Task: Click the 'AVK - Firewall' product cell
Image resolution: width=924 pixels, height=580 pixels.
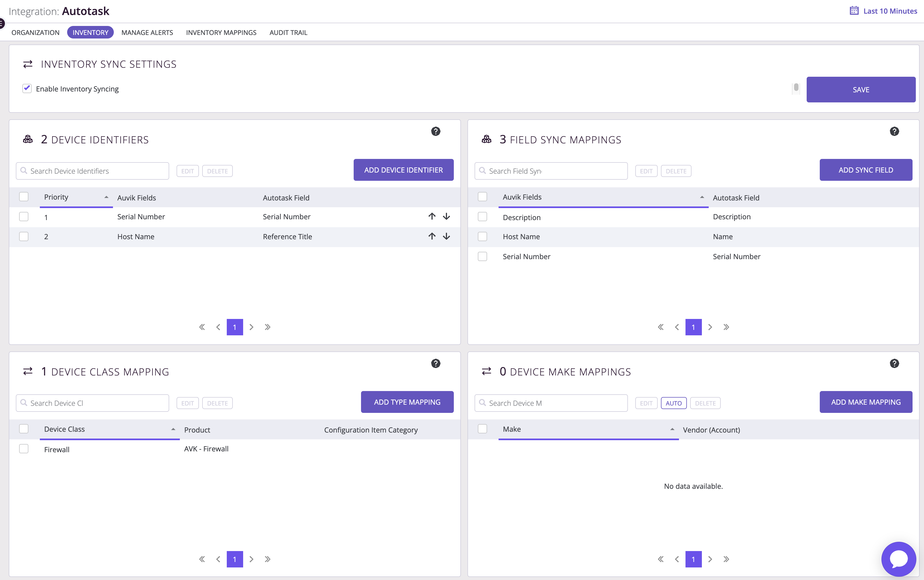Action: [x=206, y=449]
